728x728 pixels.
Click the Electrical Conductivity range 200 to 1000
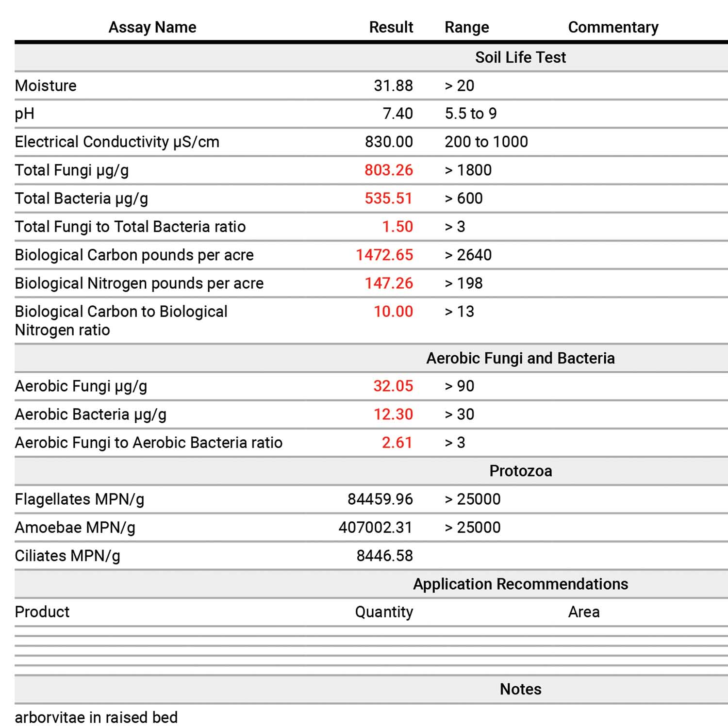tap(486, 142)
